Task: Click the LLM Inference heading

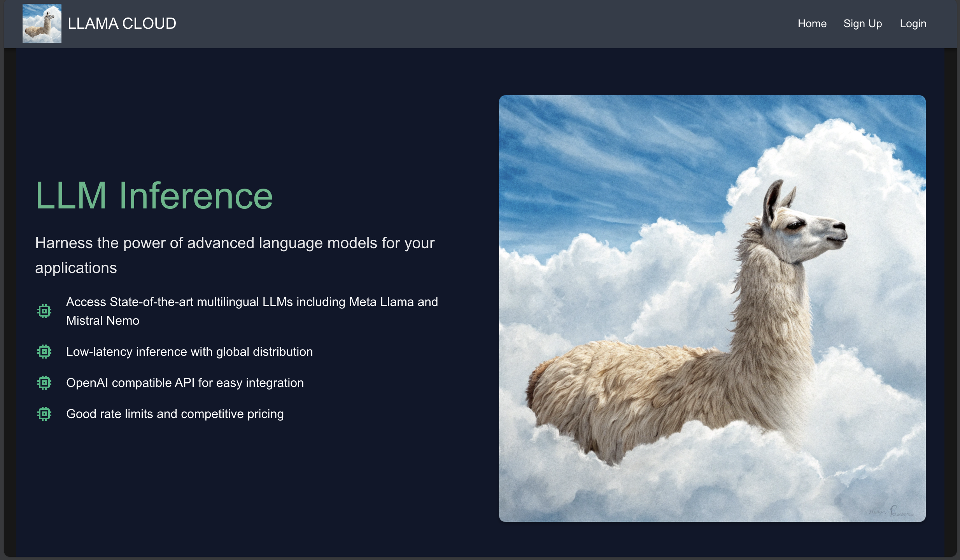Action: click(154, 196)
